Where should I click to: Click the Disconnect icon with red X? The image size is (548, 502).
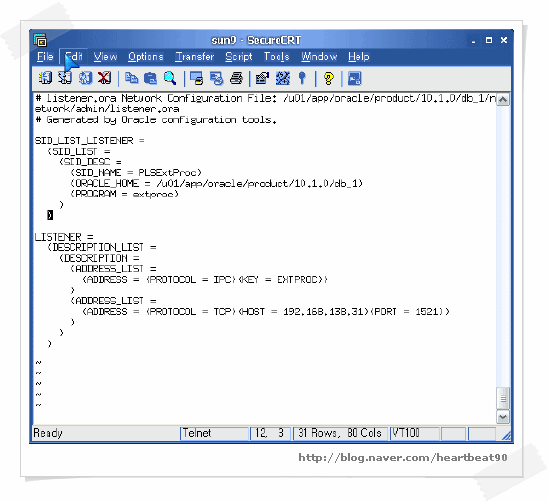pos(104,78)
